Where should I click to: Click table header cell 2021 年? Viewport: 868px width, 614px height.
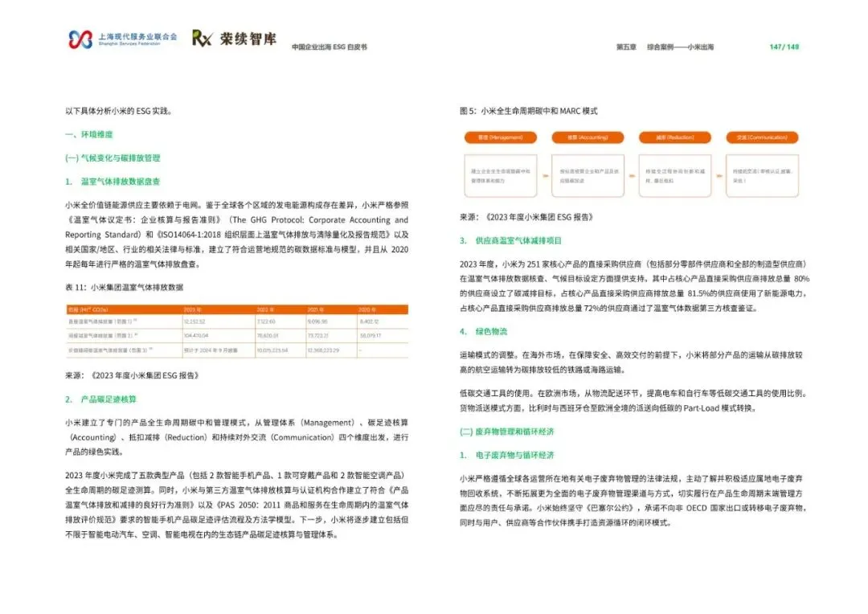tap(317, 309)
